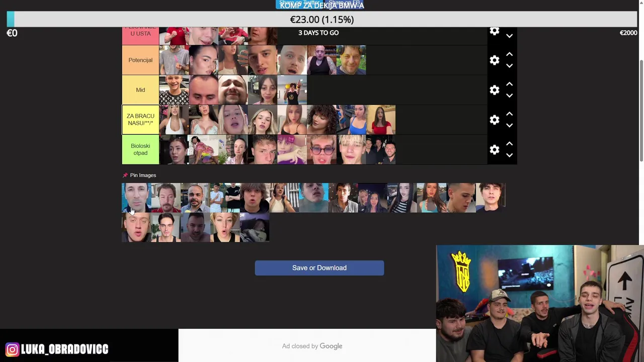This screenshot has height=362, width=644.
Task: Select ZA BRACU first thumbnail, white top
Action: (x=174, y=120)
